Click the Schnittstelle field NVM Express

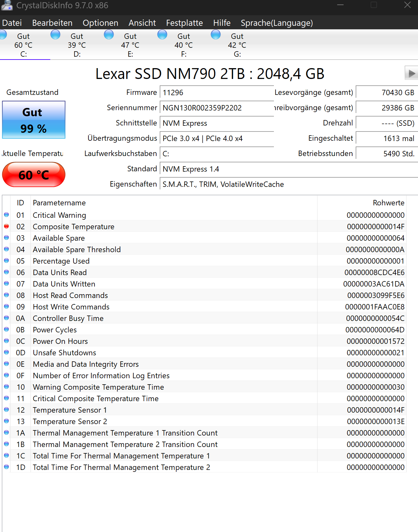[217, 123]
